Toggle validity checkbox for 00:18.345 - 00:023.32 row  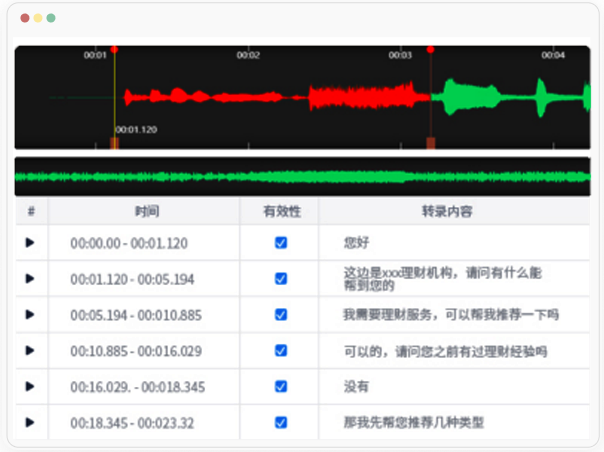[281, 423]
